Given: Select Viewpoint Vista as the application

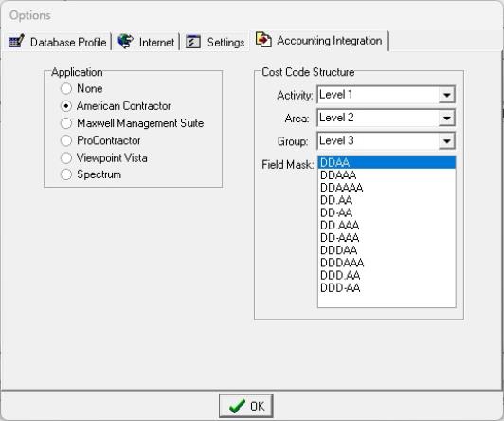Looking at the screenshot, I should pos(66,158).
